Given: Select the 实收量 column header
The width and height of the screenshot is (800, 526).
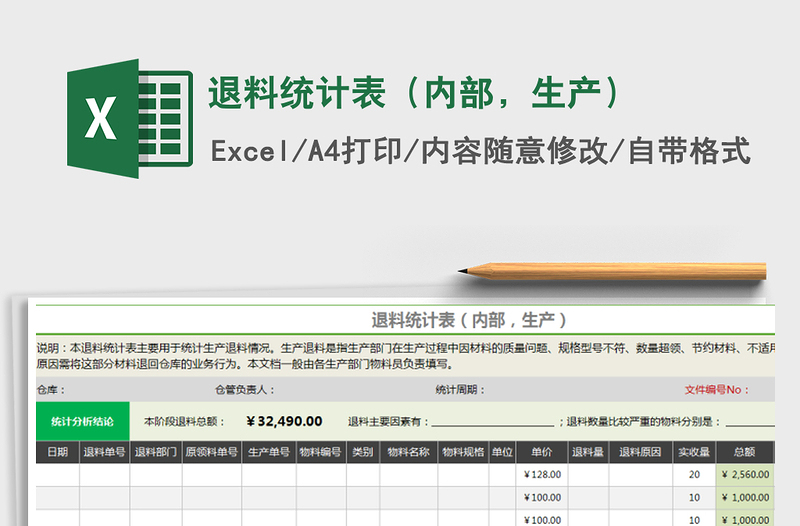Looking at the screenshot, I should 694,452.
